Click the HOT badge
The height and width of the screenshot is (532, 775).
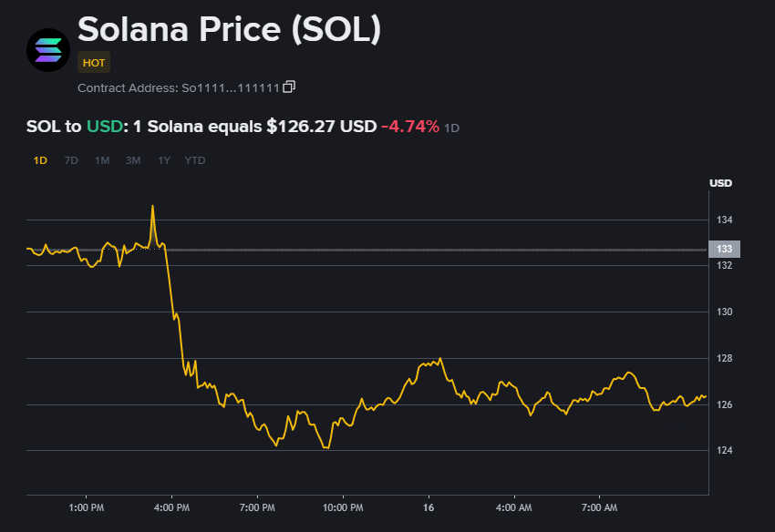[x=93, y=63]
